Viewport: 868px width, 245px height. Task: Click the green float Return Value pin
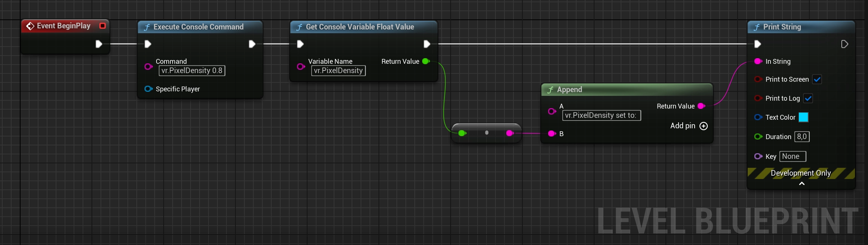(x=426, y=61)
